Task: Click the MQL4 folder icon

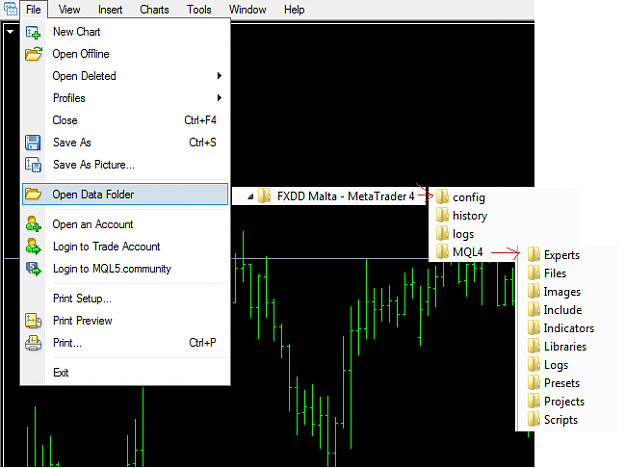Action: tap(442, 252)
